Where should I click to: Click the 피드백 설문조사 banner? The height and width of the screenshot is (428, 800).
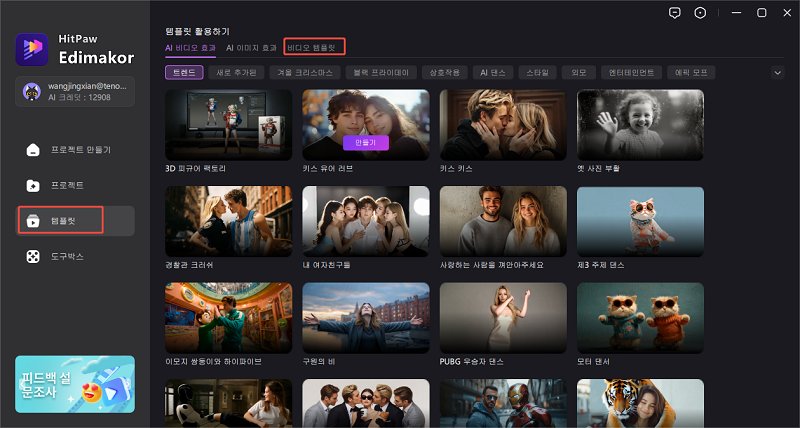click(x=75, y=384)
